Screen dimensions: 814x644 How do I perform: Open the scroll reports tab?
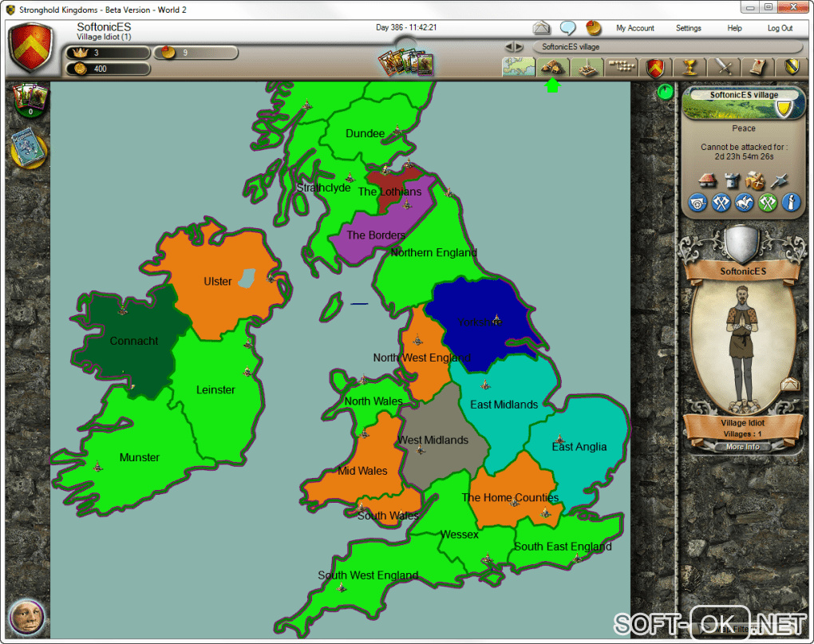(x=758, y=68)
